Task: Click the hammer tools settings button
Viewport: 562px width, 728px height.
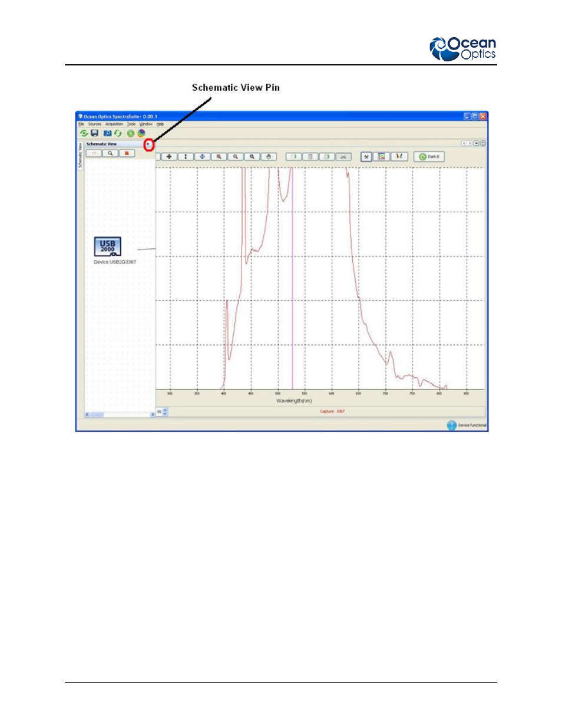Action: 366,157
